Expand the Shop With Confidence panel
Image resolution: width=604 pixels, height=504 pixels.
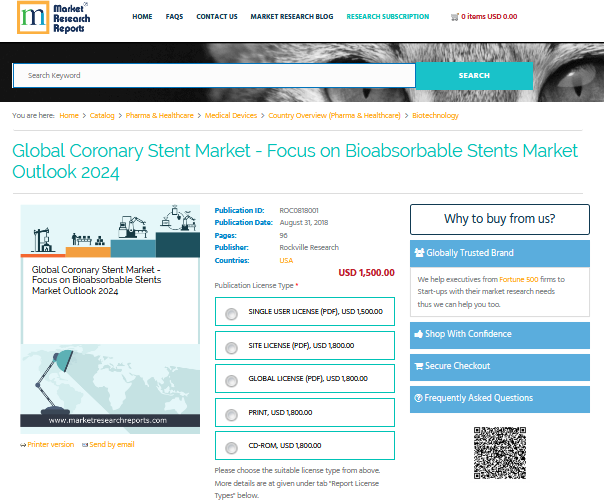pyautogui.click(x=500, y=335)
